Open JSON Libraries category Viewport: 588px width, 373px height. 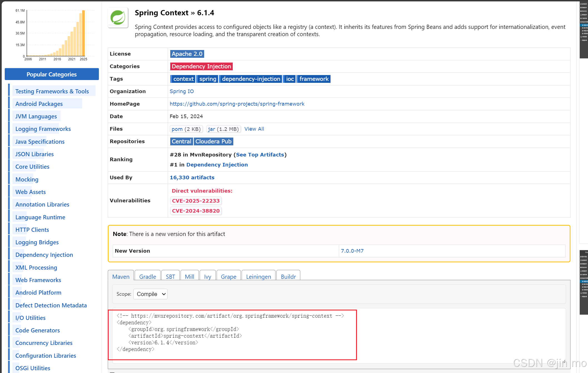34,154
